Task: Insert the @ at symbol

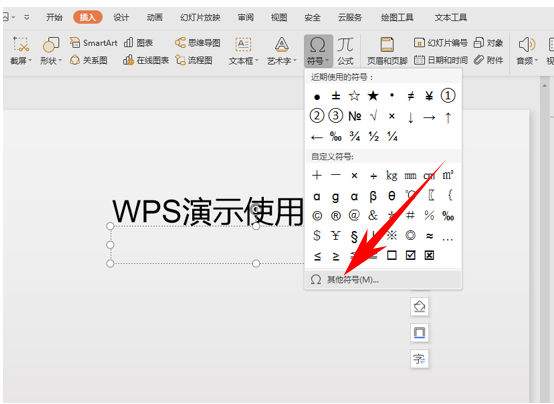Action: point(354,215)
